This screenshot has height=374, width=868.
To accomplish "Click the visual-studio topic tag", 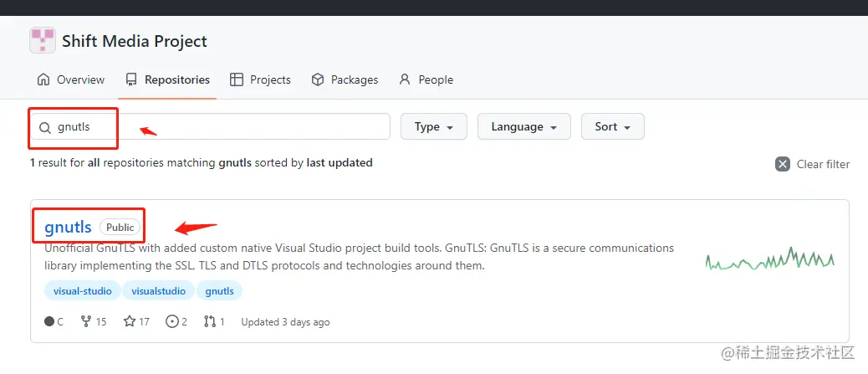I will (x=82, y=291).
